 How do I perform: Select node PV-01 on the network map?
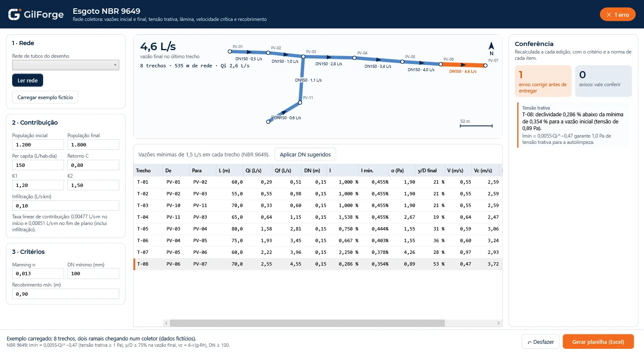[230, 51]
